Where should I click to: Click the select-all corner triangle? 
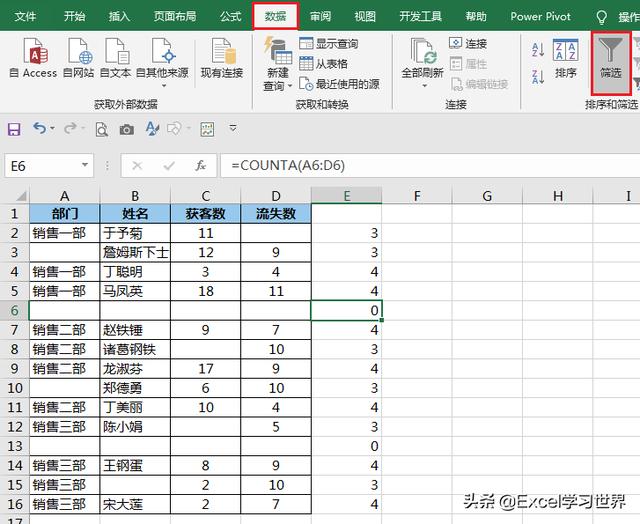[20, 196]
